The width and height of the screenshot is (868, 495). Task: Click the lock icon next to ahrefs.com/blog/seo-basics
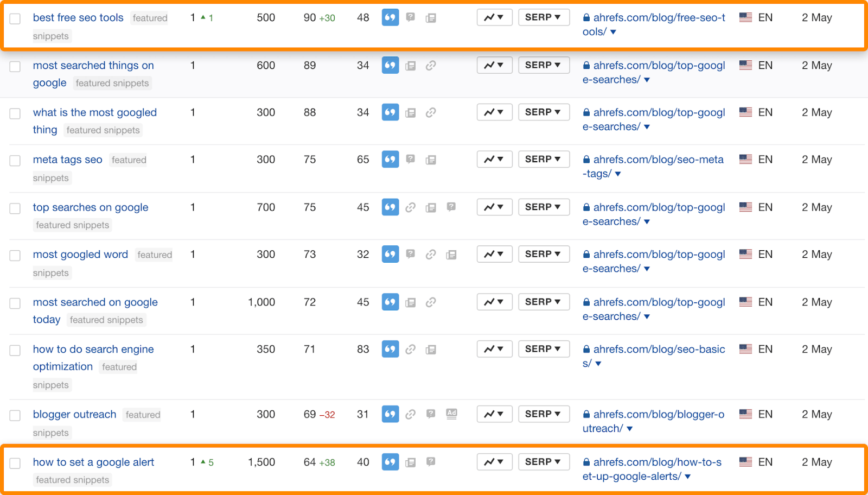(586, 349)
